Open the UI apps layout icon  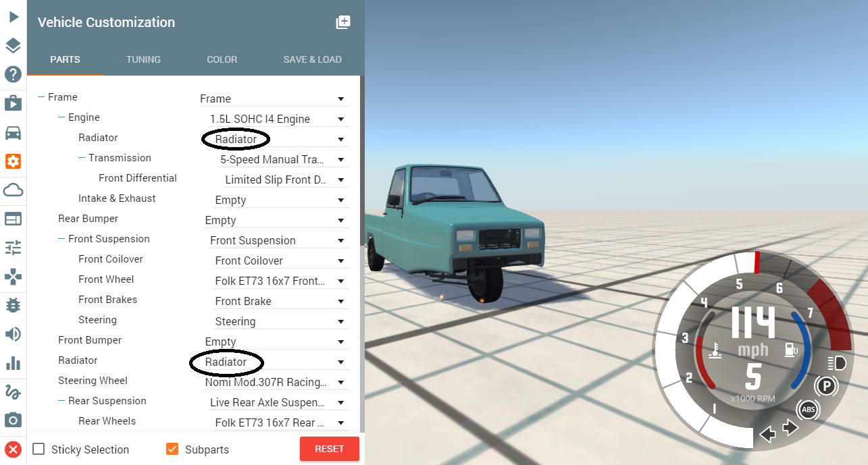[x=13, y=219]
